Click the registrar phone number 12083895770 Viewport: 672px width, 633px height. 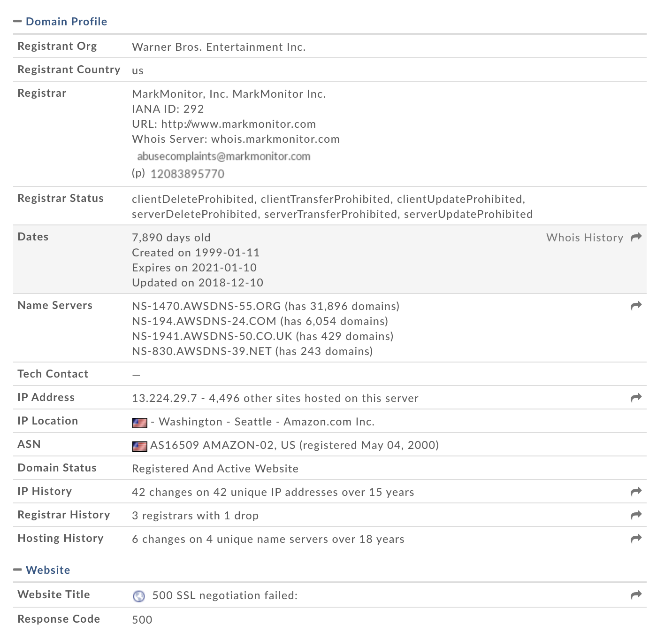(x=187, y=174)
